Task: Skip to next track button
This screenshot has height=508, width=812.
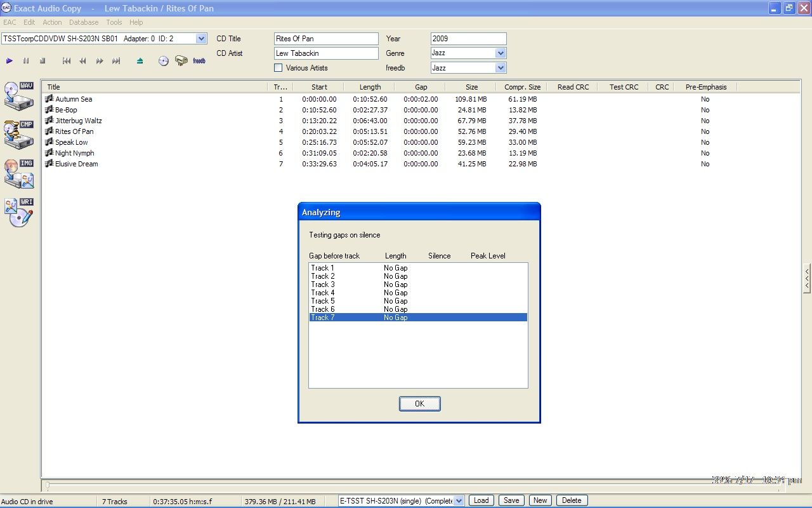Action: (116, 61)
